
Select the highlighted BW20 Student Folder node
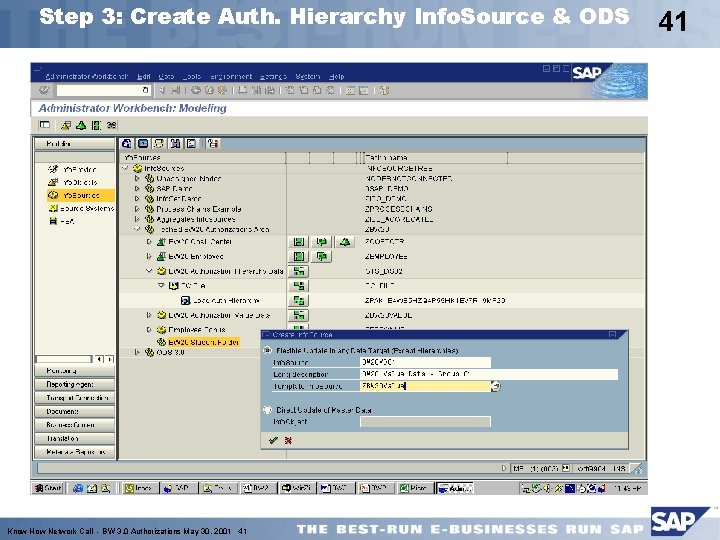tap(203, 342)
